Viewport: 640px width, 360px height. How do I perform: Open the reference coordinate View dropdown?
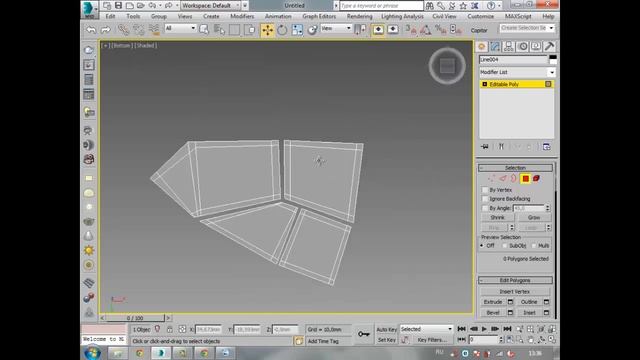click(x=336, y=28)
